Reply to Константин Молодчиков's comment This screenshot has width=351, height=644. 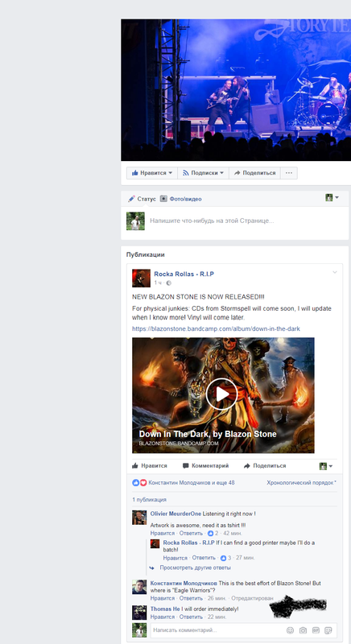point(191,598)
